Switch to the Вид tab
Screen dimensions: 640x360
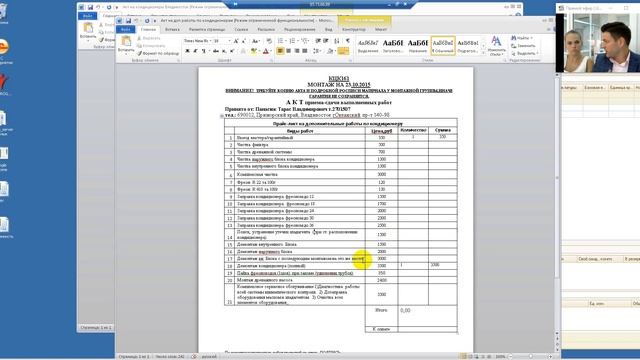329,29
